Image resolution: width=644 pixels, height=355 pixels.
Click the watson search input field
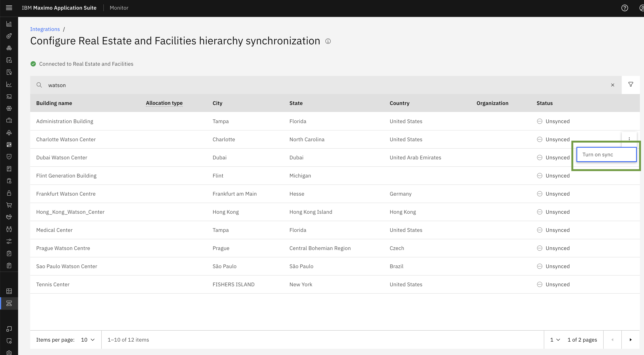326,85
